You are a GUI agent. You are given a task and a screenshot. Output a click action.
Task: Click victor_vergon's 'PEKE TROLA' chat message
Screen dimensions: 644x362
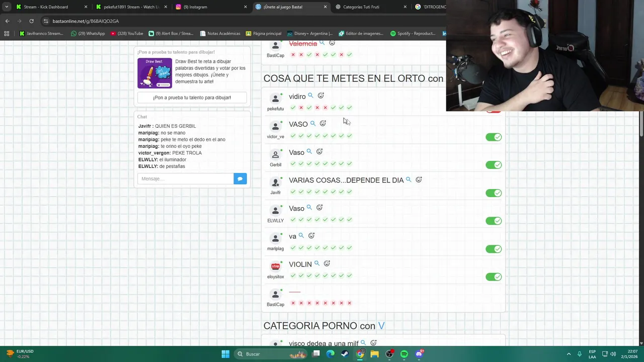click(x=170, y=153)
